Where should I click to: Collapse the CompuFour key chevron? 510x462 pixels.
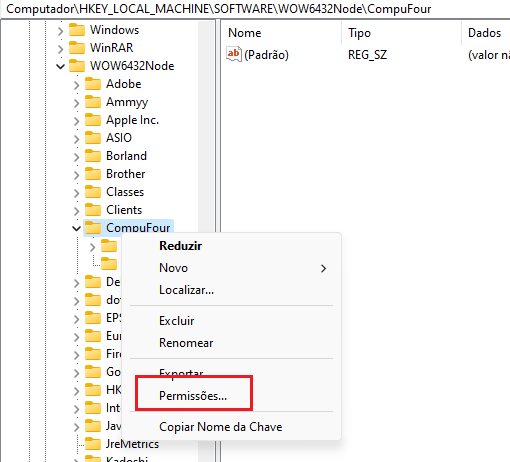click(x=76, y=228)
